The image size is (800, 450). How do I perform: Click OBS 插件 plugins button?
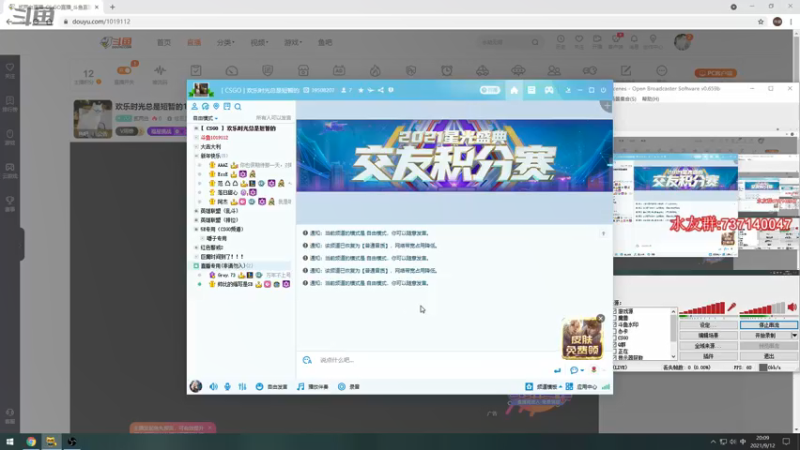coord(708,356)
